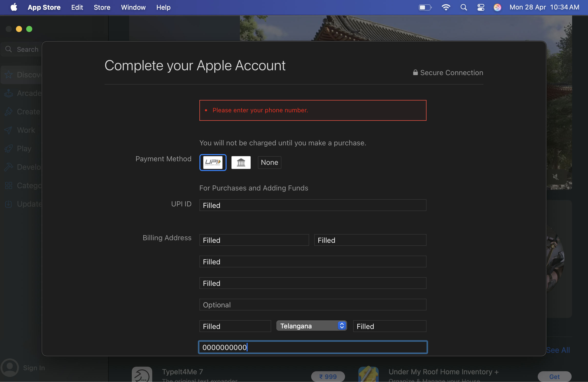Viewport: 588px width, 382px height.
Task: Click the See All link
Action: point(558,350)
